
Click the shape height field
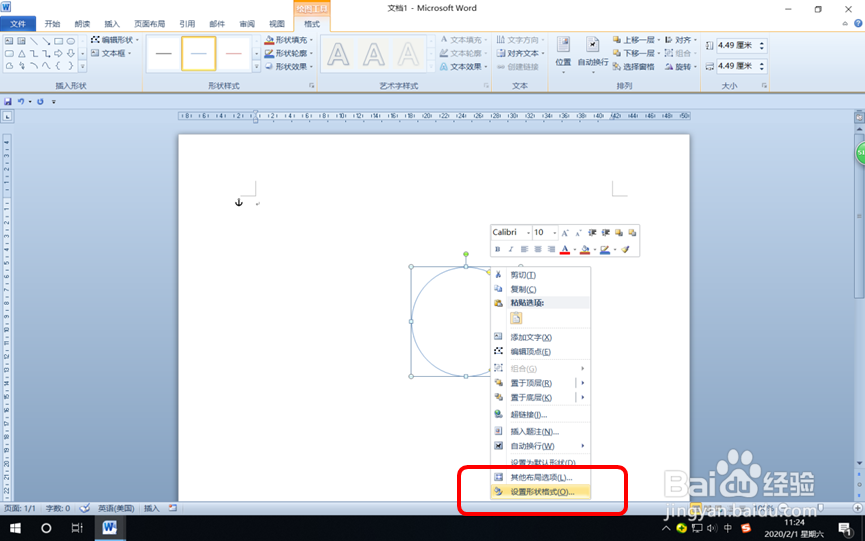tap(737, 45)
